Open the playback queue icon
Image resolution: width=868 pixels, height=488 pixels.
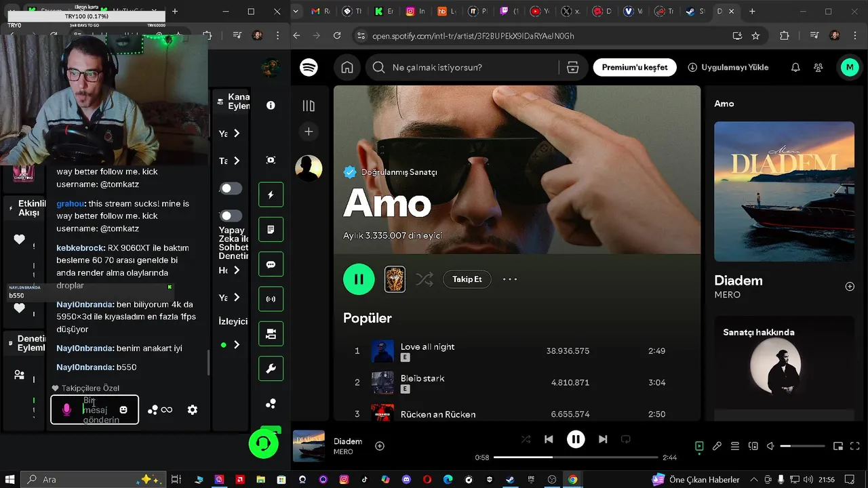(x=735, y=446)
